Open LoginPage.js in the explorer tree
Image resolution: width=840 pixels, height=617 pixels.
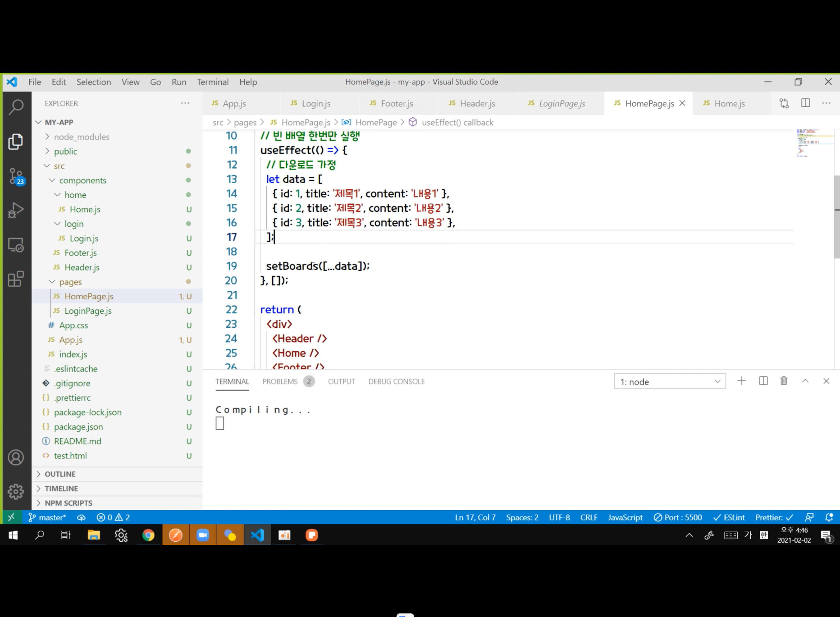pyautogui.click(x=88, y=311)
